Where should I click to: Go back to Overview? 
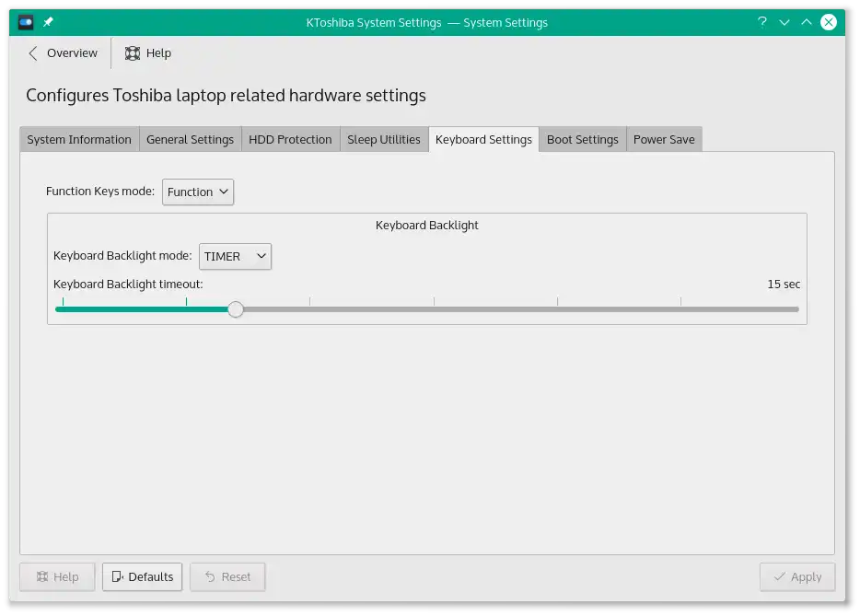[63, 53]
